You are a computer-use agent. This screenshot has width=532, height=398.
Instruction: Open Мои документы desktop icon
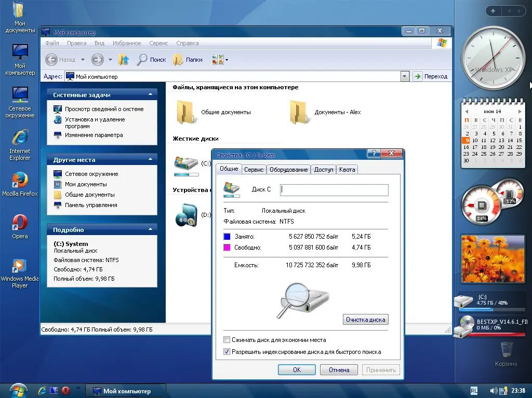(20, 18)
